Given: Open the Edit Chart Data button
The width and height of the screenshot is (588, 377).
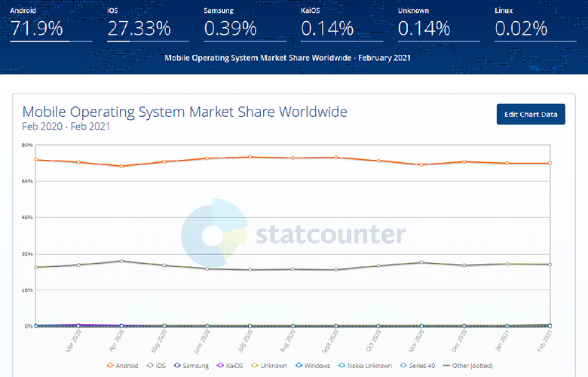Looking at the screenshot, I should [x=531, y=114].
